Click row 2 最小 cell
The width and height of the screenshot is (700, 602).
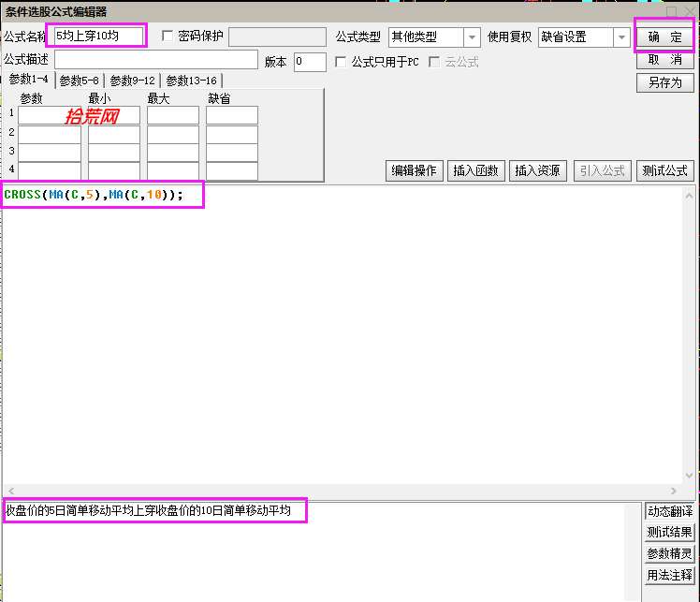tap(114, 135)
